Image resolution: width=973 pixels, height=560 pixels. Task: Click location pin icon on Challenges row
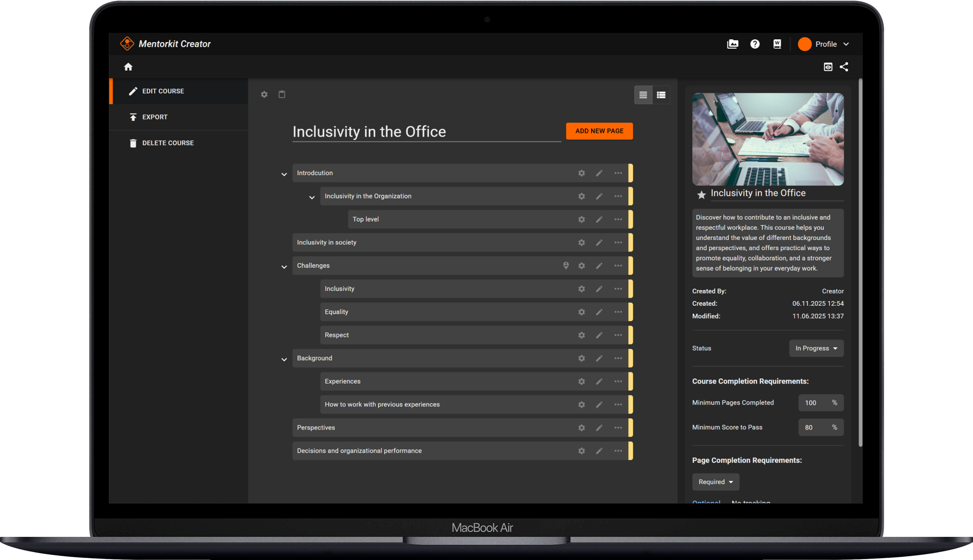click(x=565, y=266)
